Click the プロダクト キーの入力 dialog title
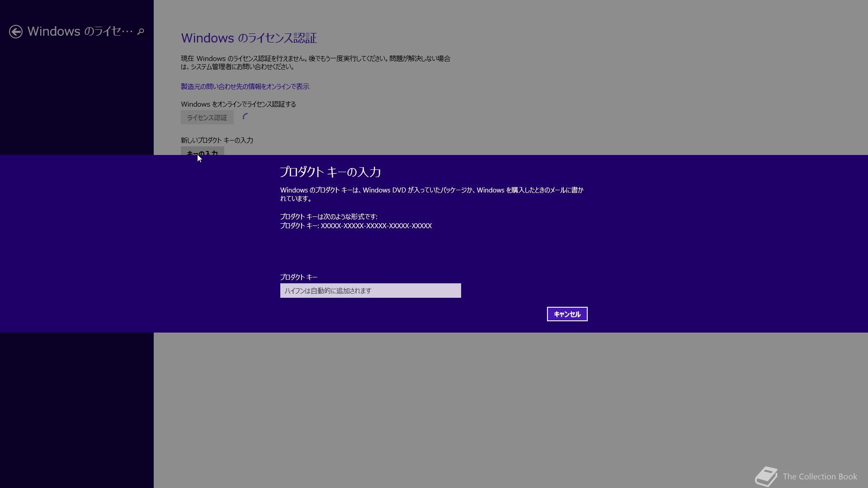This screenshot has height=488, width=868. click(330, 172)
